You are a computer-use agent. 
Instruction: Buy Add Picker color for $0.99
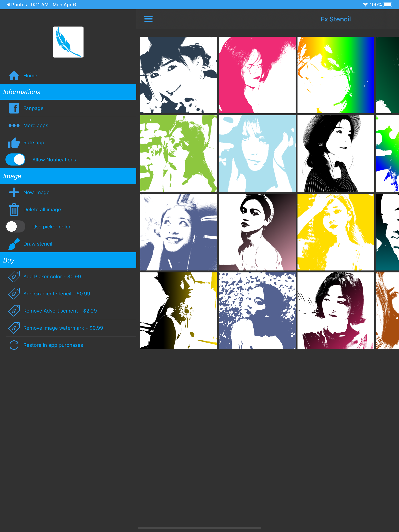click(x=52, y=277)
